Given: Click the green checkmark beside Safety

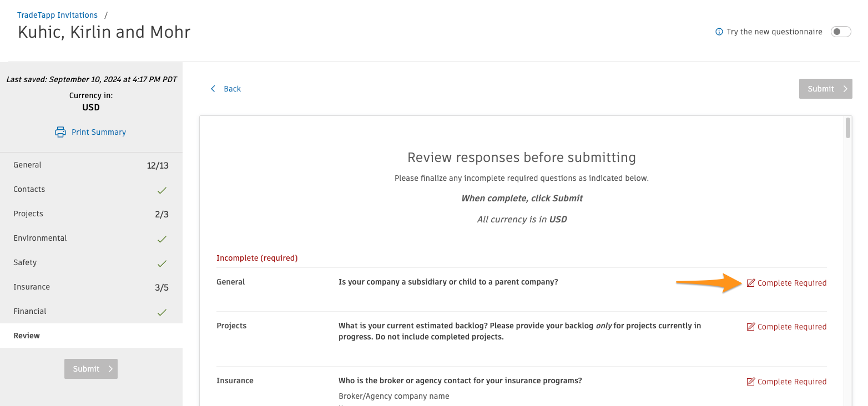Looking at the screenshot, I should tap(162, 263).
